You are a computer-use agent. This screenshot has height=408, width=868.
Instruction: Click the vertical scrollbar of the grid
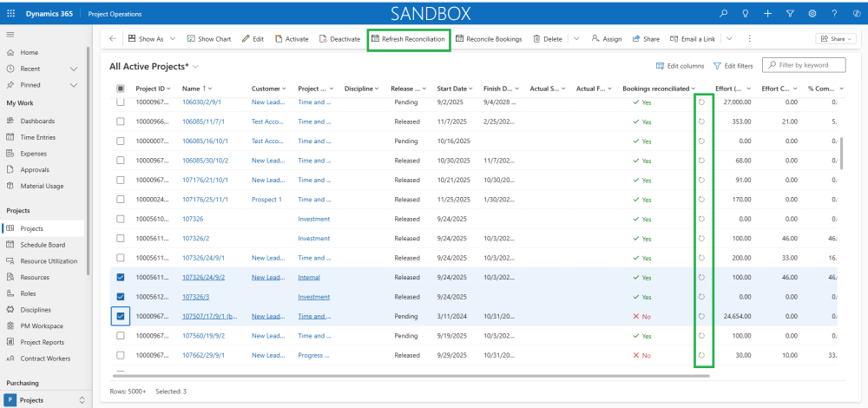(842, 154)
